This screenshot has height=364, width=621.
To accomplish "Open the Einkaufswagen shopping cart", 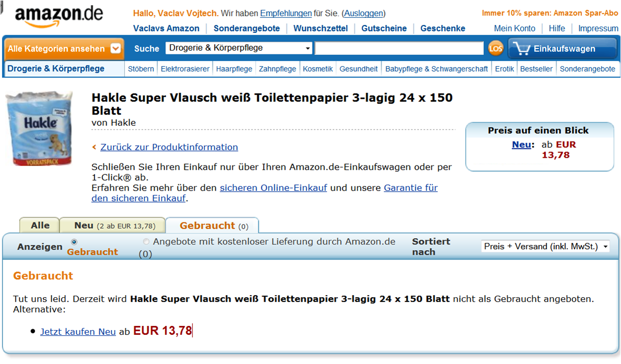I will (563, 49).
